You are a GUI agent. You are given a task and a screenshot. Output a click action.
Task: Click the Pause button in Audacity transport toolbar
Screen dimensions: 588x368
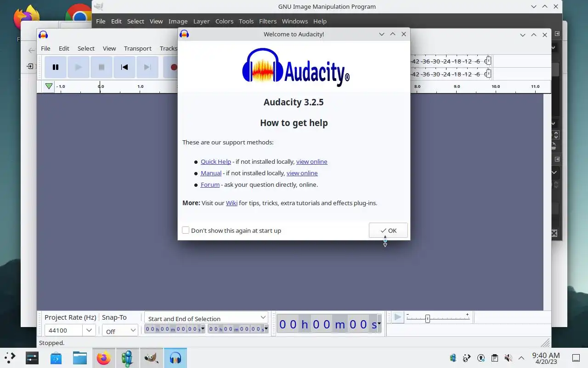(x=56, y=67)
